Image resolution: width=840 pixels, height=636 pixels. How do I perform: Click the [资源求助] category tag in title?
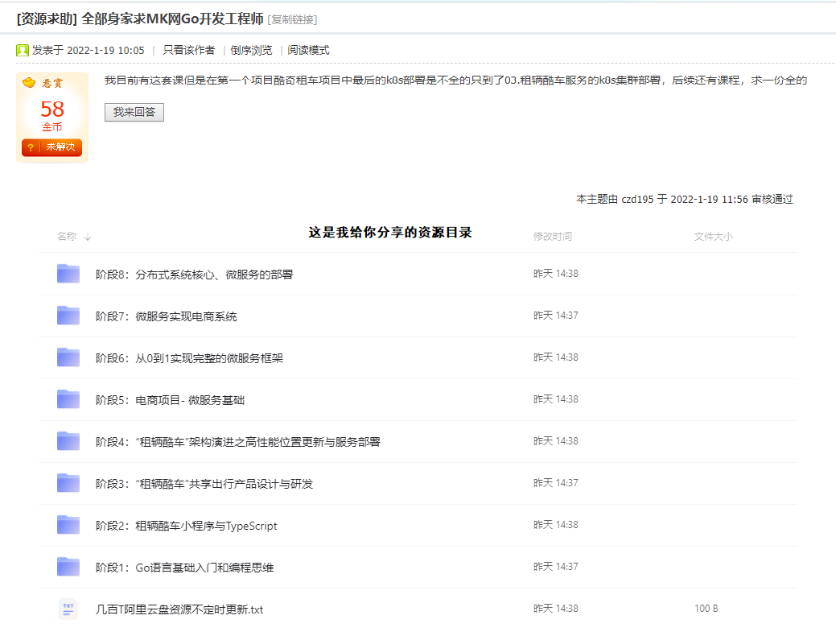47,19
